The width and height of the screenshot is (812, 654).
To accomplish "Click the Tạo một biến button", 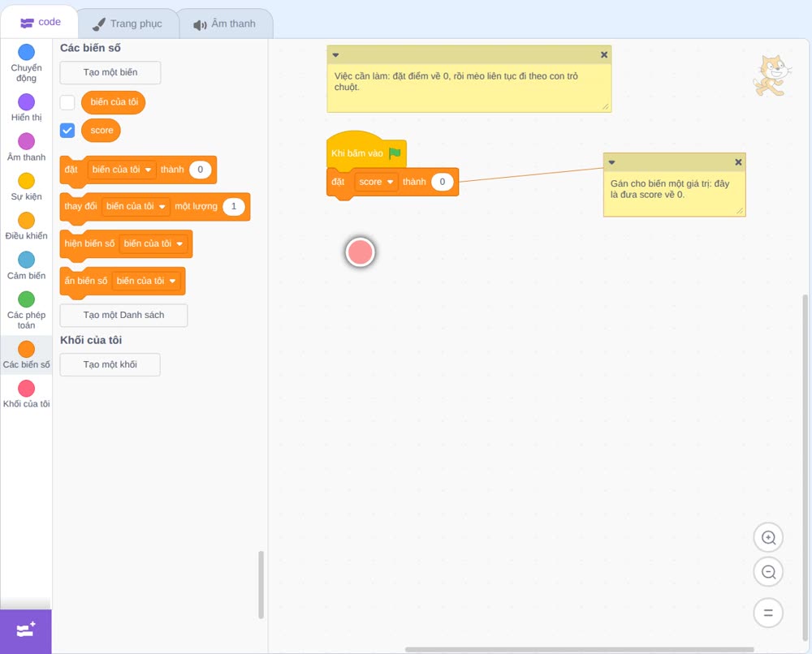I will (x=110, y=72).
